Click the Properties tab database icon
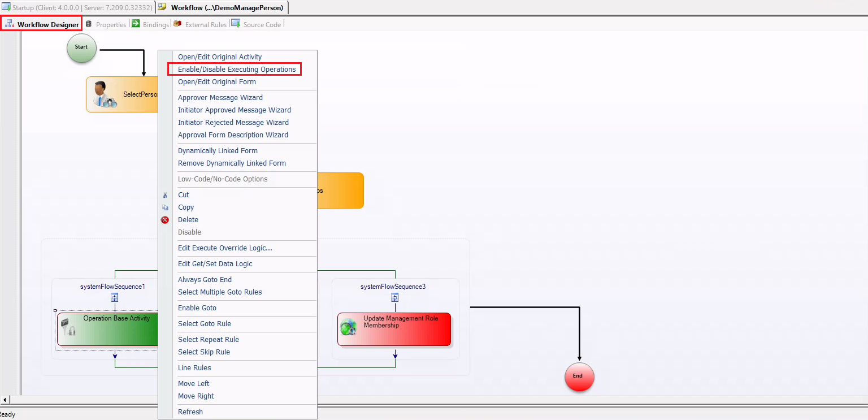 (x=89, y=24)
